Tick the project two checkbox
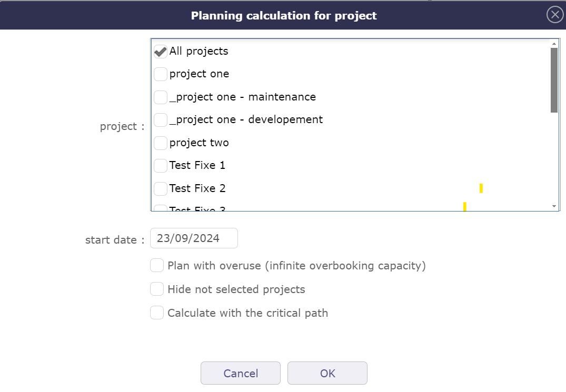The height and width of the screenshot is (392, 566). pos(160,143)
